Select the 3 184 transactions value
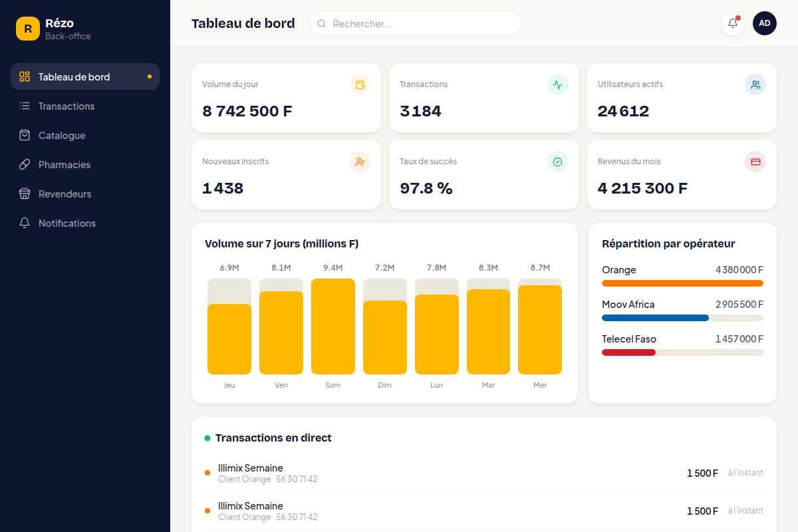 coord(420,111)
